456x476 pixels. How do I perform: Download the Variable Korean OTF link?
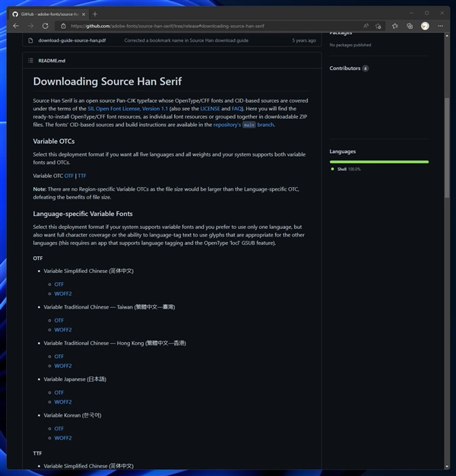pos(59,429)
